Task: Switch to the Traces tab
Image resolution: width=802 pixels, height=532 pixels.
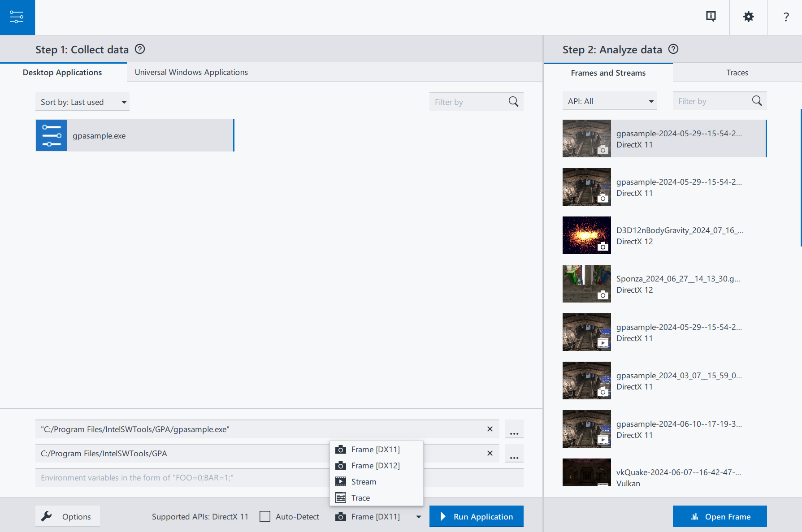Action: click(x=737, y=73)
